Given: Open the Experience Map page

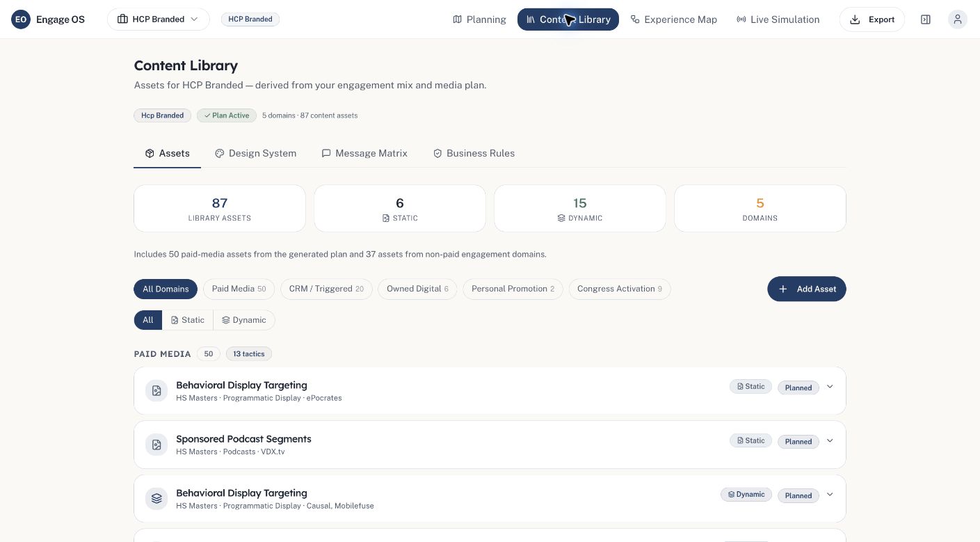Looking at the screenshot, I should (673, 19).
